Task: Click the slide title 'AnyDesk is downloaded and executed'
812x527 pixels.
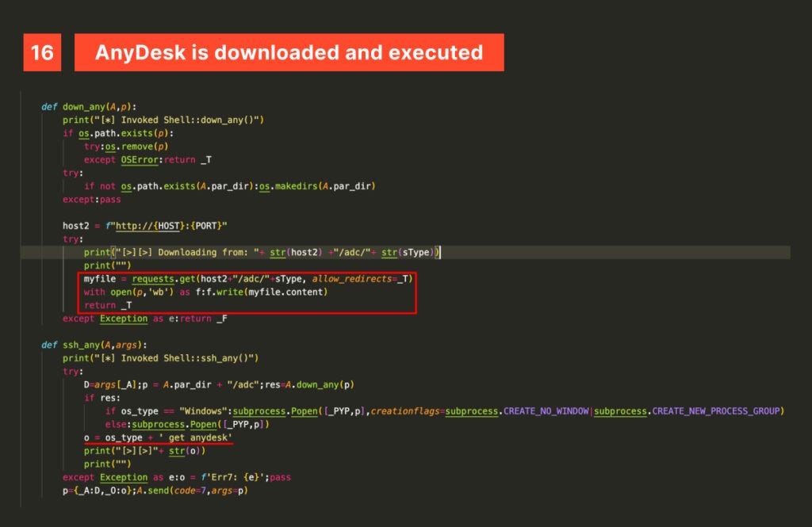Action: [x=289, y=52]
